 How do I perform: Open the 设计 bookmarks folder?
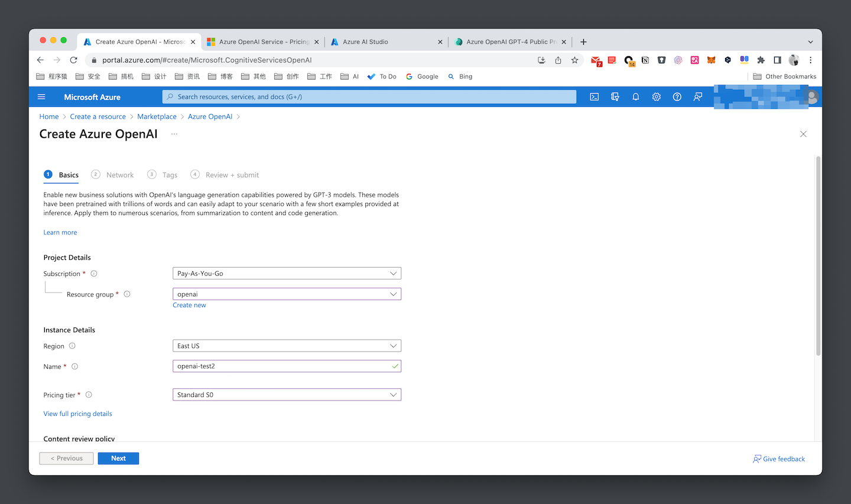(154, 76)
